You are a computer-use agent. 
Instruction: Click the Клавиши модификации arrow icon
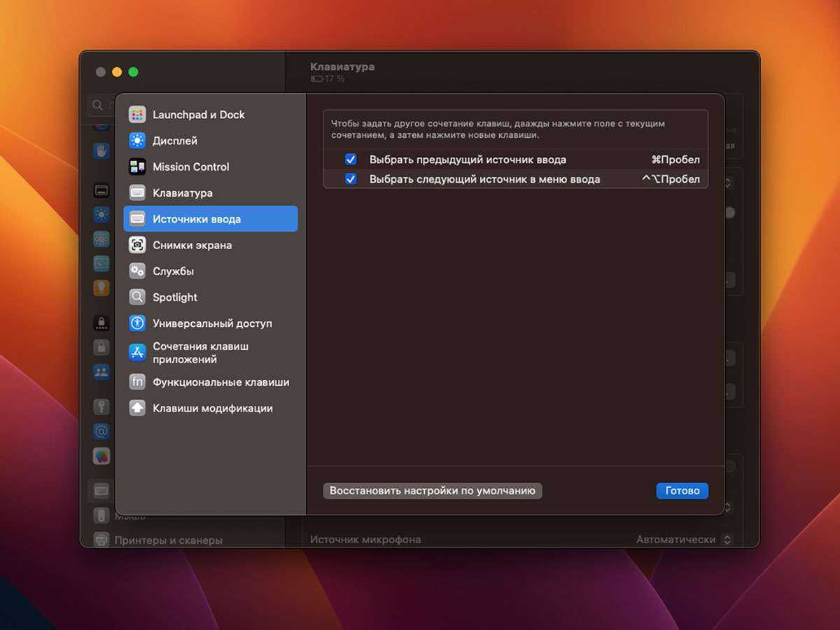tap(137, 408)
